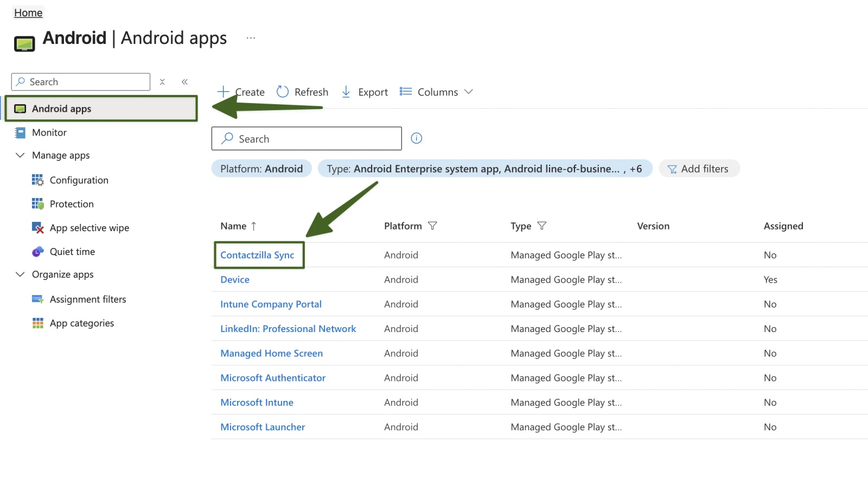Select Android apps in the sidebar

tap(101, 109)
